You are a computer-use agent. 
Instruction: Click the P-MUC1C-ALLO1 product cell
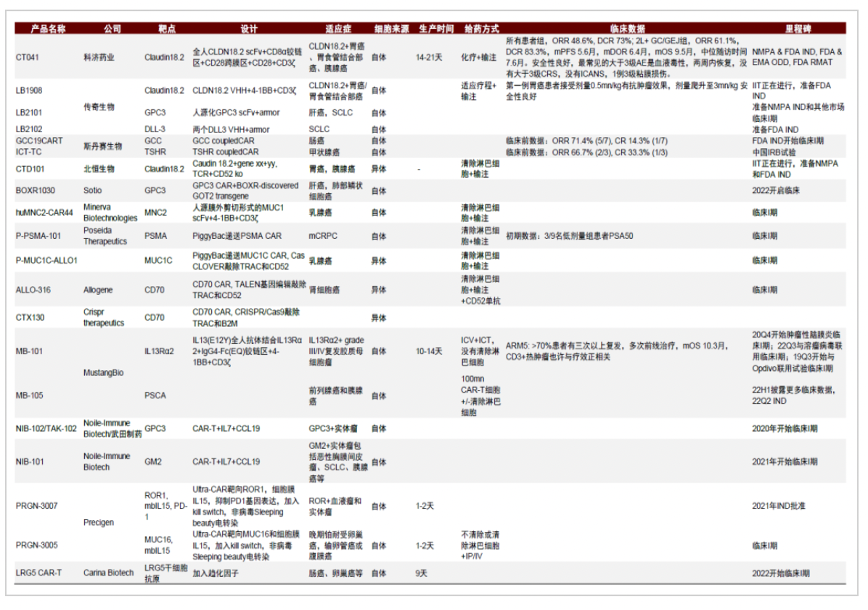click(46, 260)
